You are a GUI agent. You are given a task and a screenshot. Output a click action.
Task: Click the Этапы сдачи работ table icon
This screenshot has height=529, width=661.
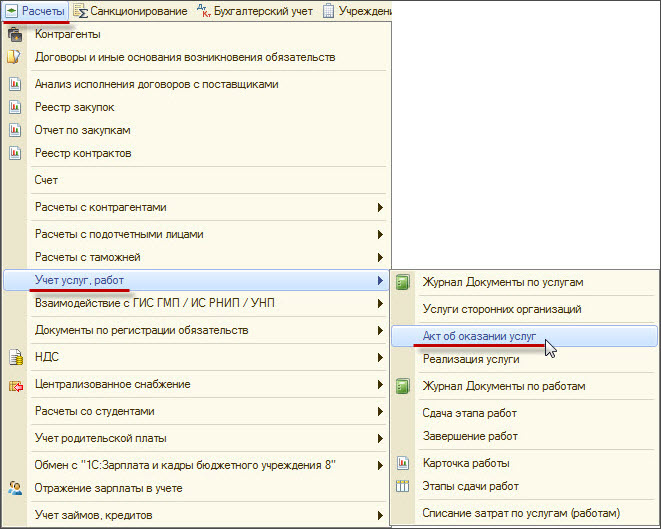tap(403, 486)
